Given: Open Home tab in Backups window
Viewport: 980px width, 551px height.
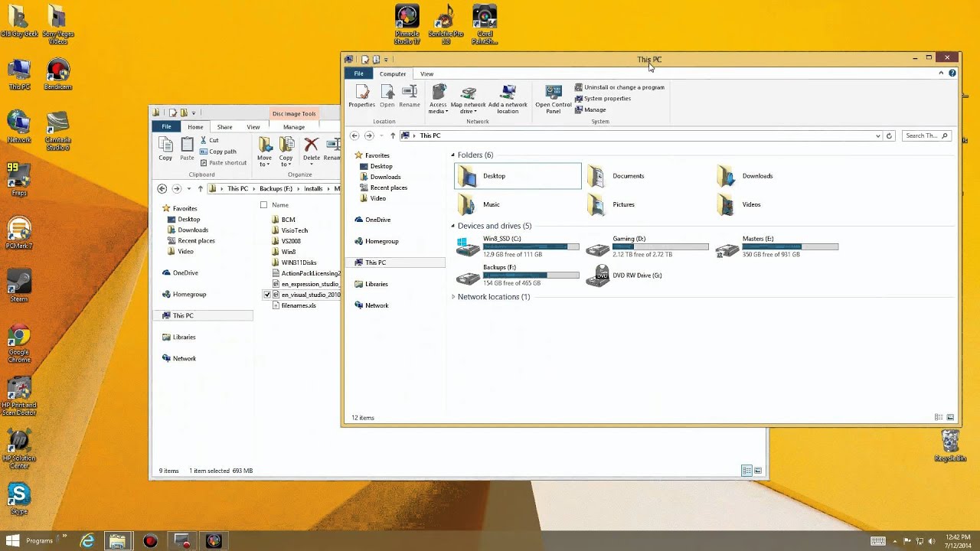Looking at the screenshot, I should tap(195, 127).
